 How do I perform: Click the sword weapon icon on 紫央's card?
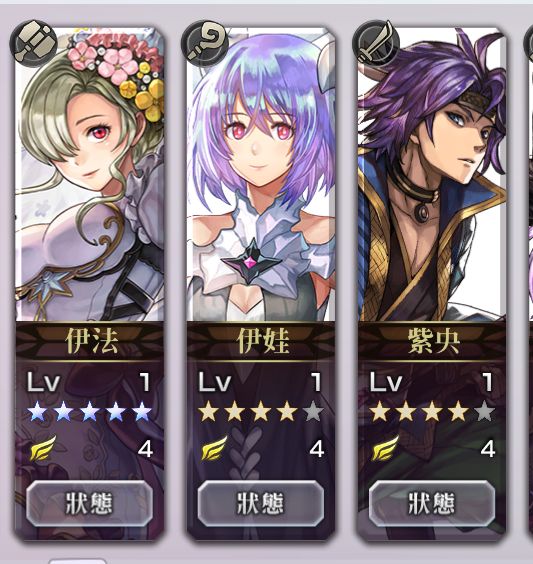coord(377,43)
